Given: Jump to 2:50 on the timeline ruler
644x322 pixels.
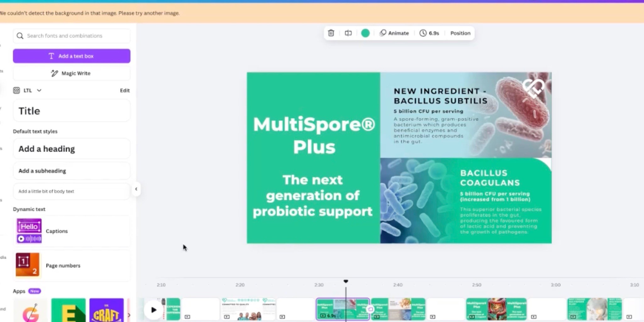Looking at the screenshot, I should point(477,285).
